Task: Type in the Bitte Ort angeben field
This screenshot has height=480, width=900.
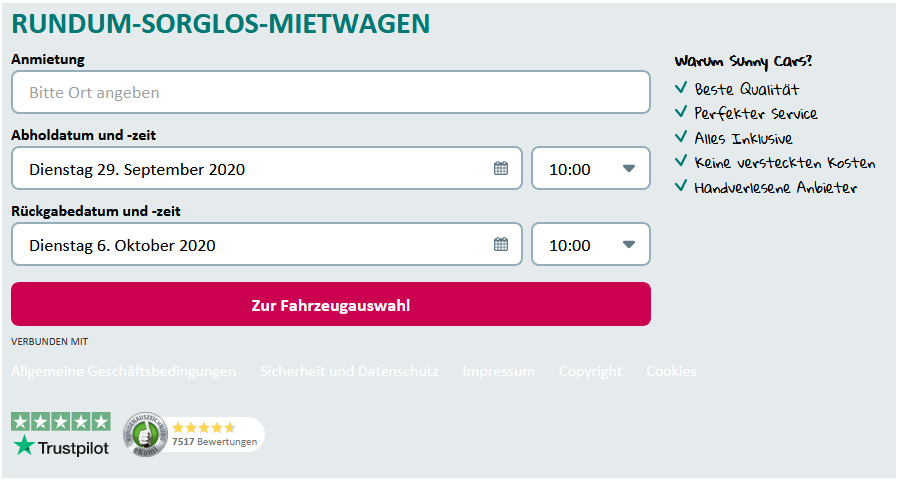Action: click(x=331, y=93)
